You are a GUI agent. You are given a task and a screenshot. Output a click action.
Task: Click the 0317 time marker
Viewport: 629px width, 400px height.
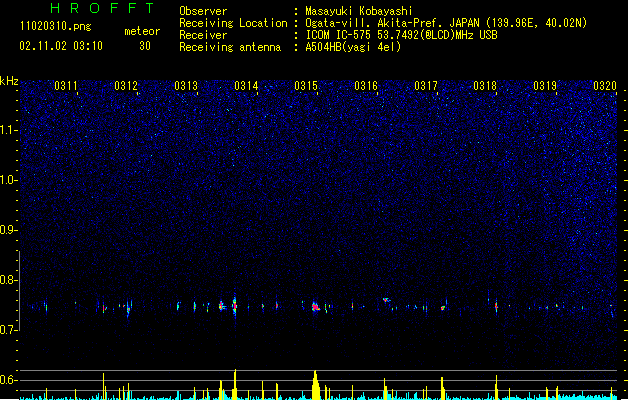click(x=426, y=86)
